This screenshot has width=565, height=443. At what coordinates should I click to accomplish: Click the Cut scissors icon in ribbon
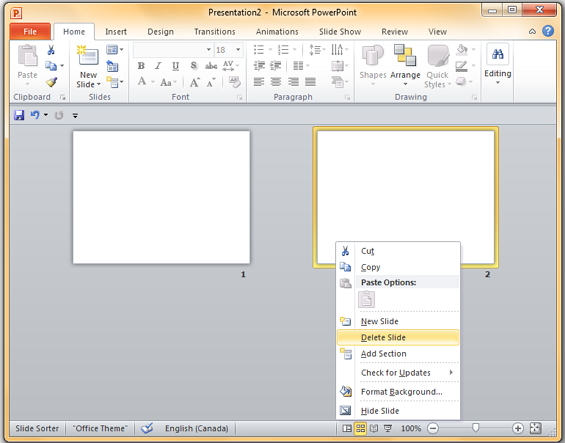coord(51,50)
